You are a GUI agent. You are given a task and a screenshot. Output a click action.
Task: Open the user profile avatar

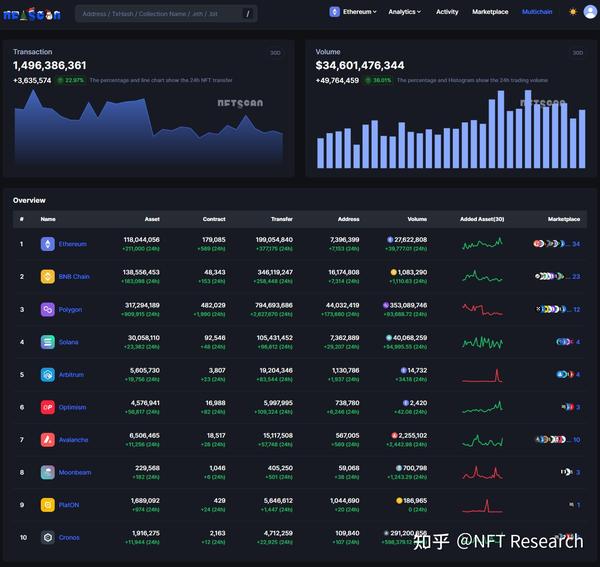590,12
